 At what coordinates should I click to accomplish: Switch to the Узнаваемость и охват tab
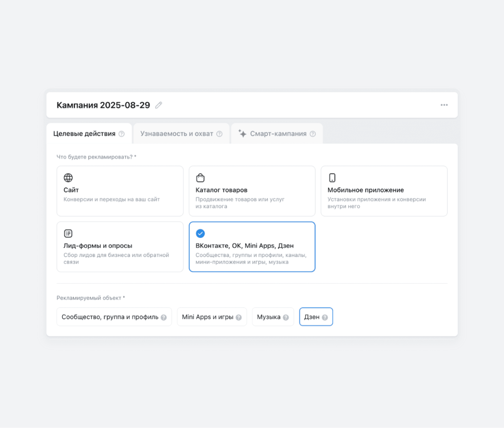coord(176,134)
